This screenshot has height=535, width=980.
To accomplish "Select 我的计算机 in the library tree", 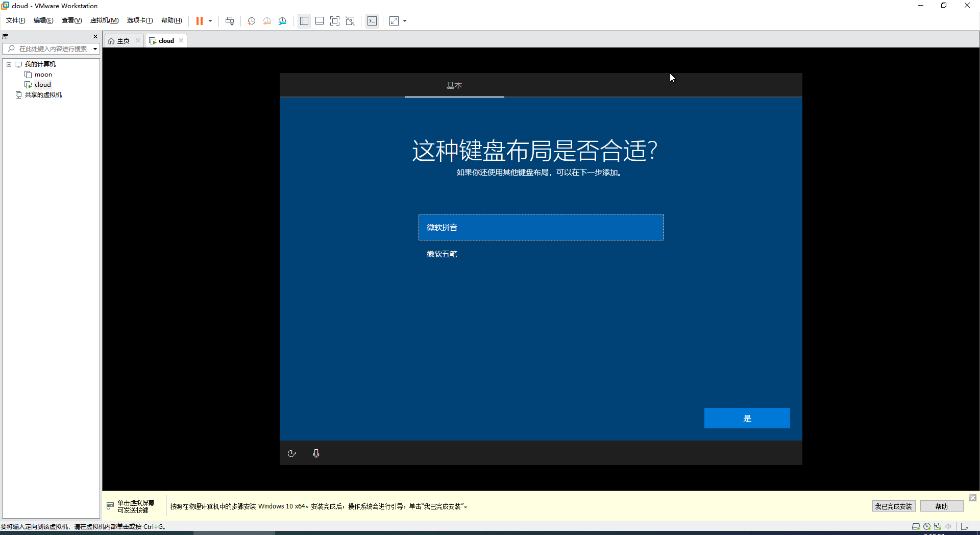I will click(40, 64).
